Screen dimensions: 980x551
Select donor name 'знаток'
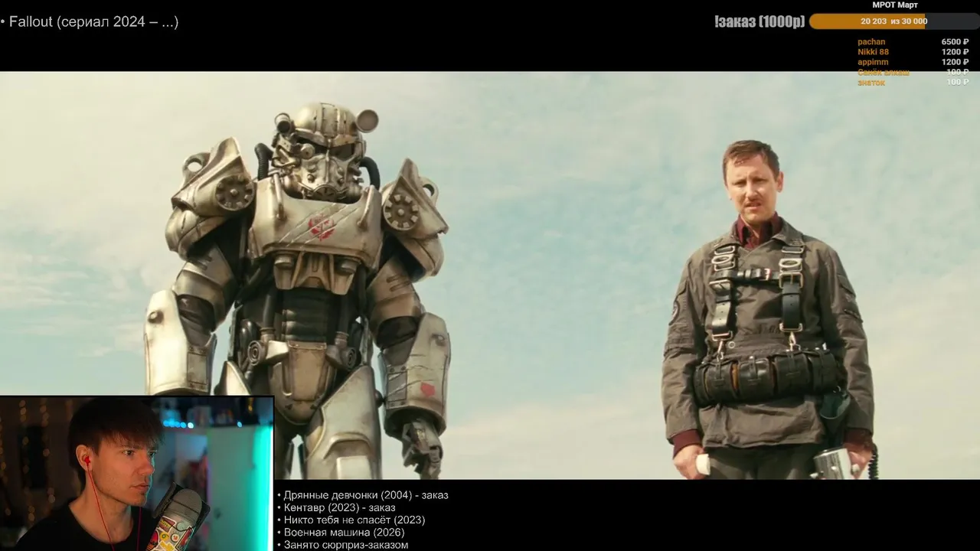point(871,82)
